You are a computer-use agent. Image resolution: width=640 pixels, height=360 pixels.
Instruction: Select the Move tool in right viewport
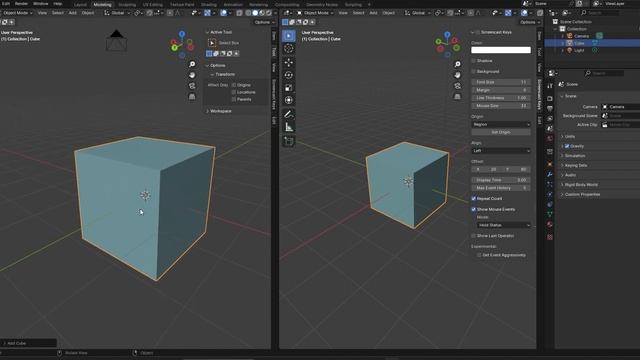coord(289,62)
